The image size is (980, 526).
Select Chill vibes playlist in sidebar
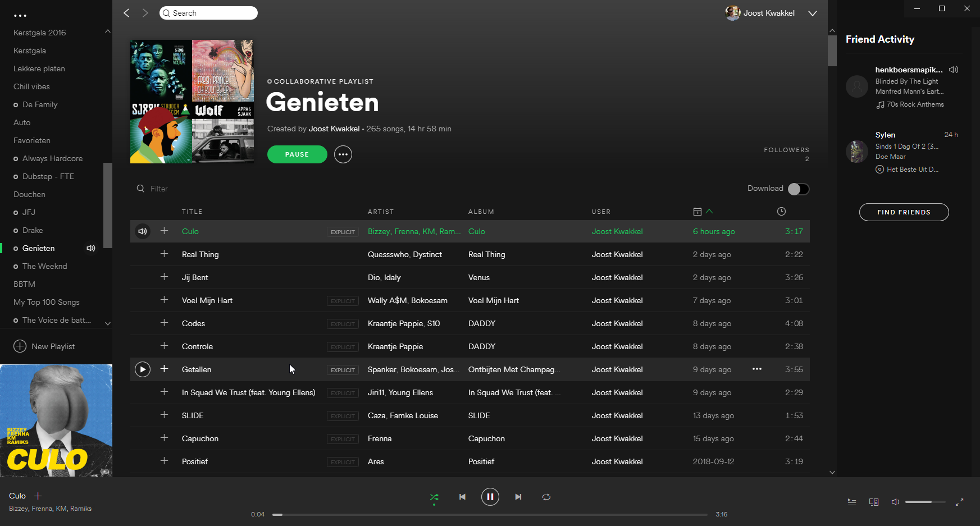[x=31, y=86]
